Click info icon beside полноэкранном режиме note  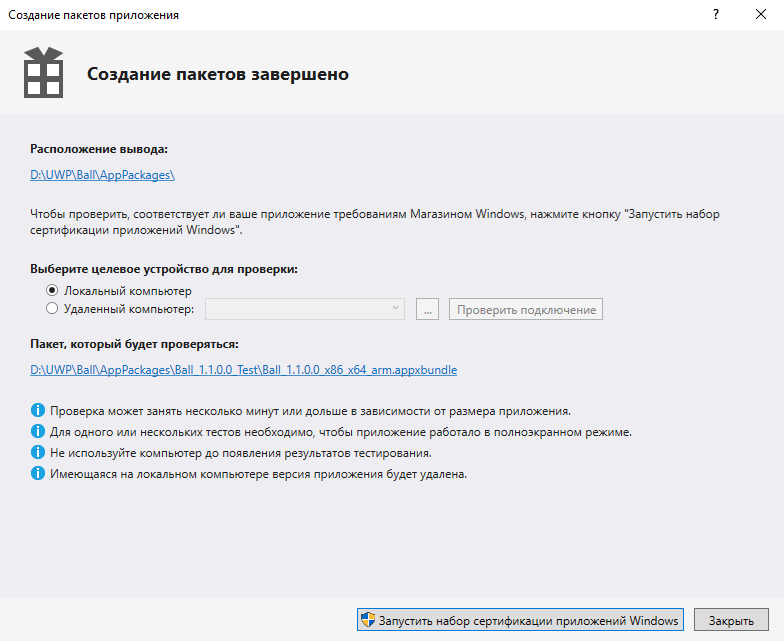[38, 432]
